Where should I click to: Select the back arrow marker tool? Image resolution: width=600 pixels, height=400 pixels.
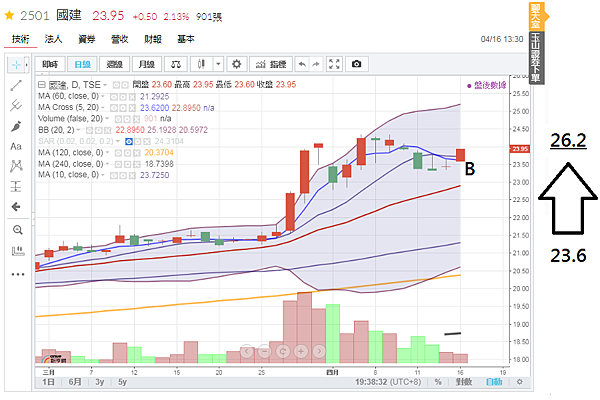tap(16, 207)
